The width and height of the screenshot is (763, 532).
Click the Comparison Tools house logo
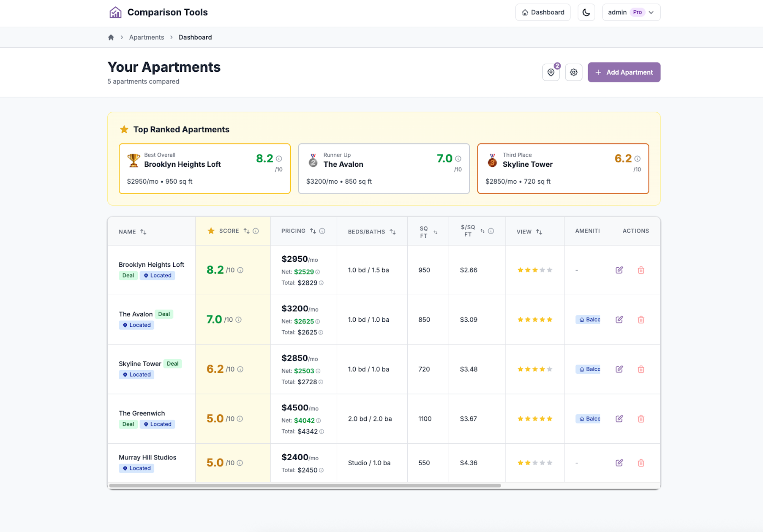pyautogui.click(x=114, y=12)
